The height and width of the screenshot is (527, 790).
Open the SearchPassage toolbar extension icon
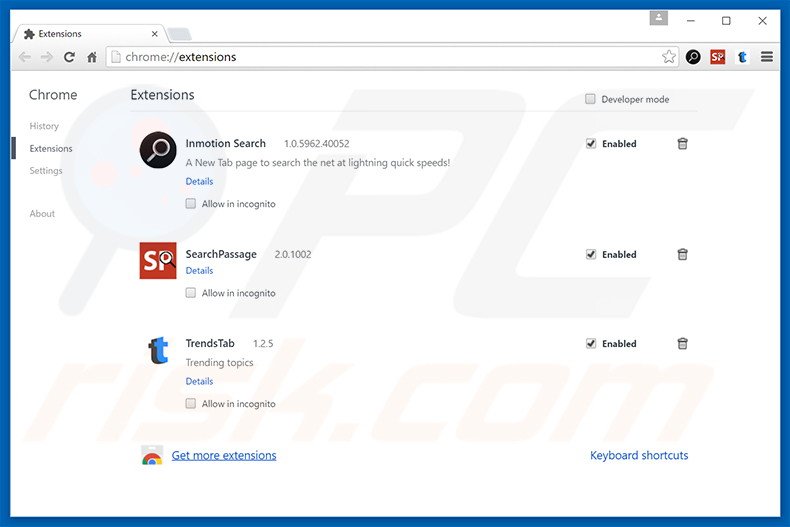pos(717,57)
